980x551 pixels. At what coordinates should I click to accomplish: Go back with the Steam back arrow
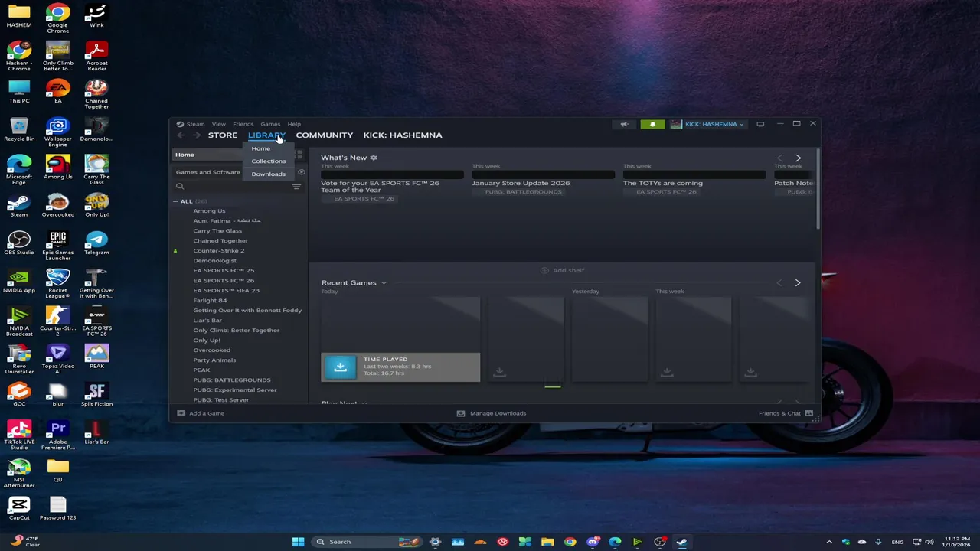coord(181,135)
